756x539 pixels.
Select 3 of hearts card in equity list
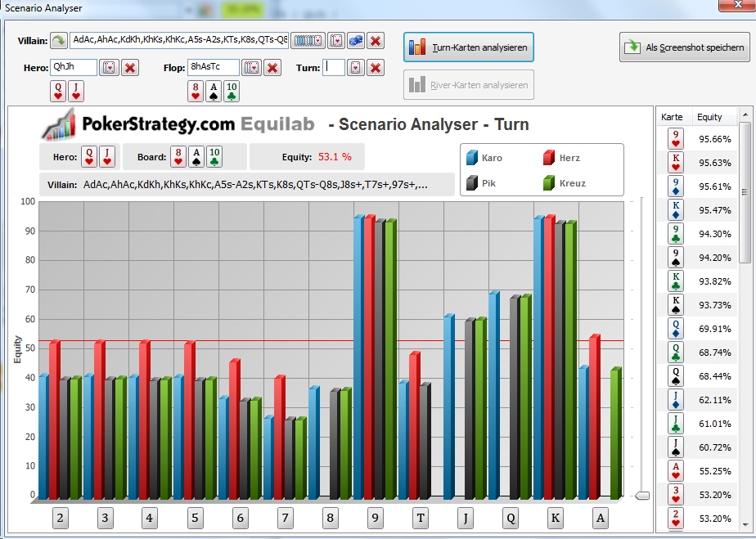676,494
